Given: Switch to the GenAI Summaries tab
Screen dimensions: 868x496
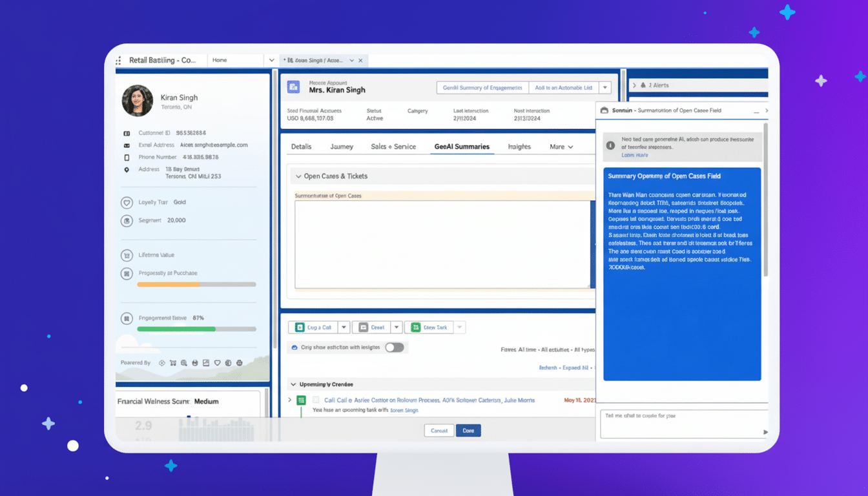Looking at the screenshot, I should (x=462, y=147).
